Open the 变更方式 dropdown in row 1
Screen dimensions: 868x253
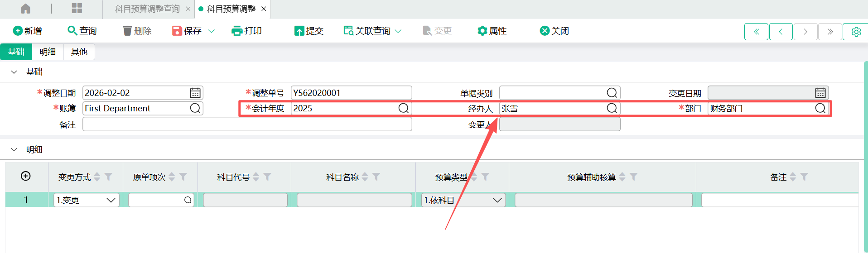click(111, 200)
